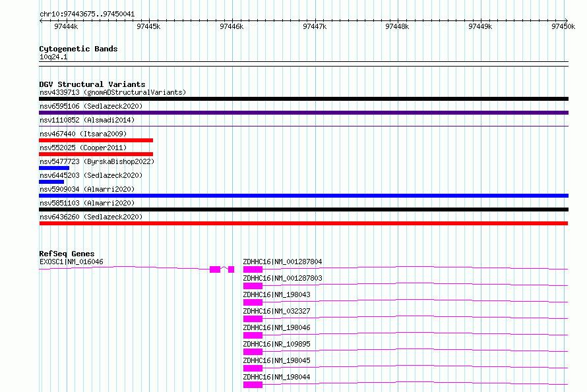
Task: Click the purple bar under nsv6595106
Action: (x=303, y=113)
